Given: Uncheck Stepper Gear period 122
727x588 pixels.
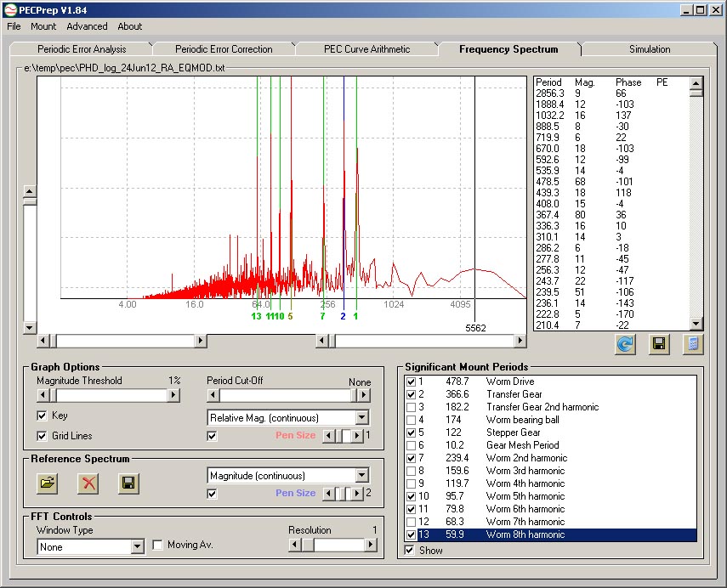Looking at the screenshot, I should [411, 433].
